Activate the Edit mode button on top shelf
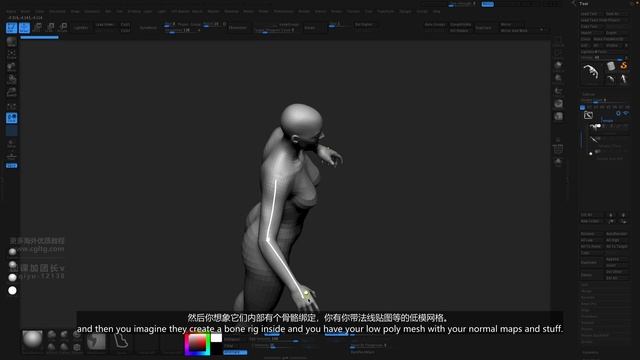This screenshot has height=360, width=640. click(11, 28)
